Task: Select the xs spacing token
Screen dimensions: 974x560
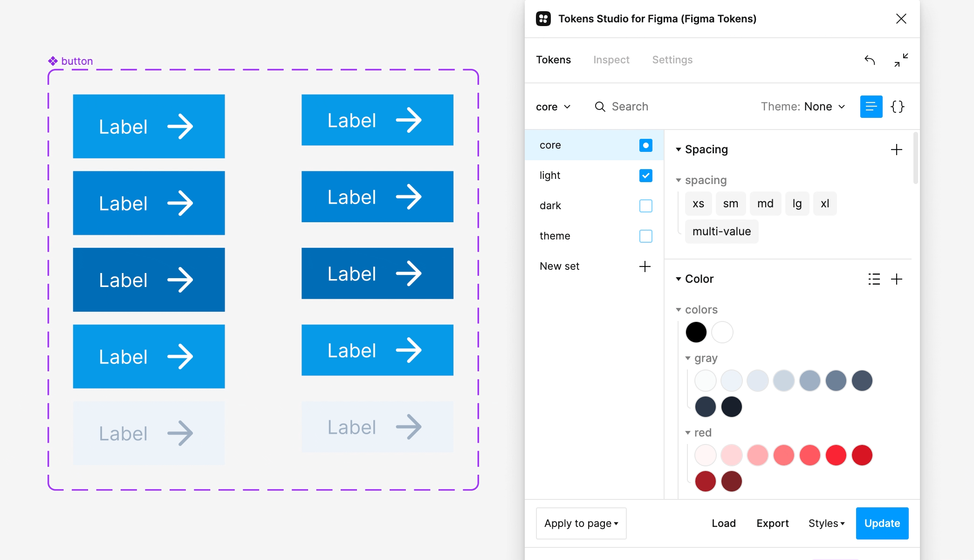Action: pos(698,204)
